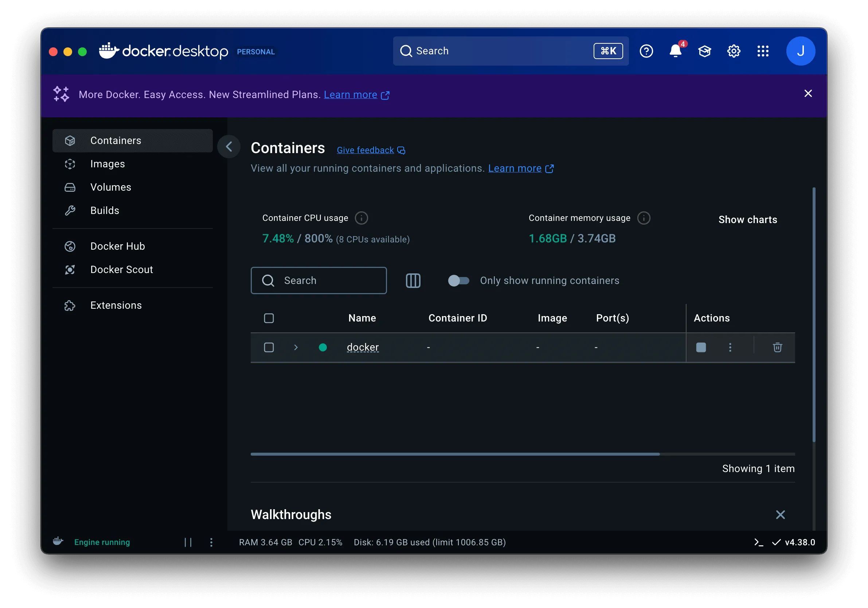Click the sparkle icon in banner
This screenshot has height=608, width=868.
pos(61,94)
